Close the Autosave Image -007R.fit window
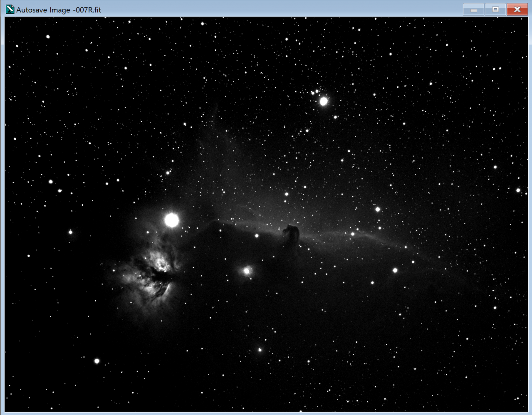This screenshot has width=532, height=415. point(517,10)
